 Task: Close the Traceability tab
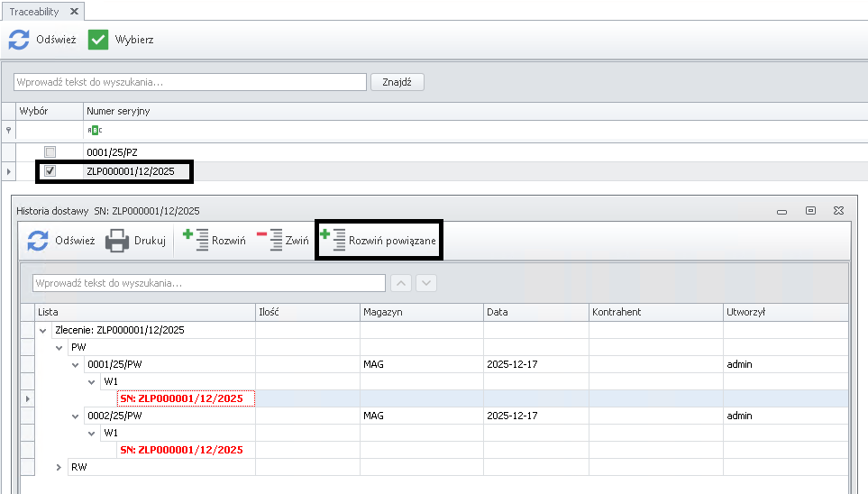click(x=74, y=12)
